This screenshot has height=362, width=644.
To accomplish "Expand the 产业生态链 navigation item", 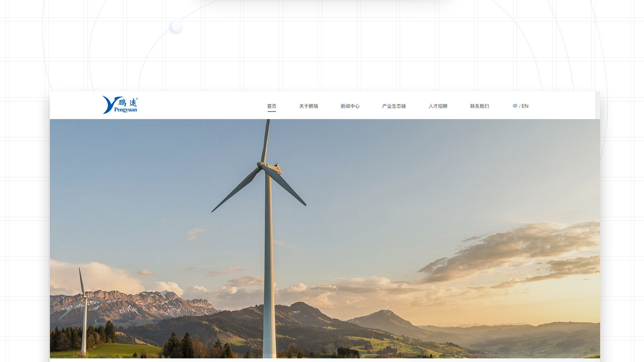I will click(394, 106).
